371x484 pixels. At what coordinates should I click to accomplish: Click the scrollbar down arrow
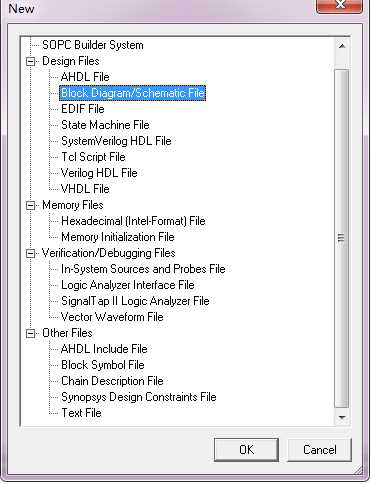[x=342, y=417]
